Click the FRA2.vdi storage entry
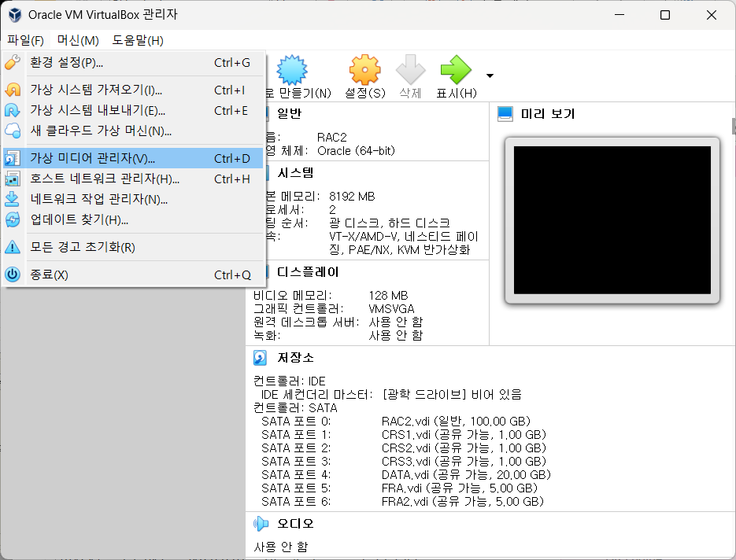Screen dimensions: 736x560 [x=462, y=501]
